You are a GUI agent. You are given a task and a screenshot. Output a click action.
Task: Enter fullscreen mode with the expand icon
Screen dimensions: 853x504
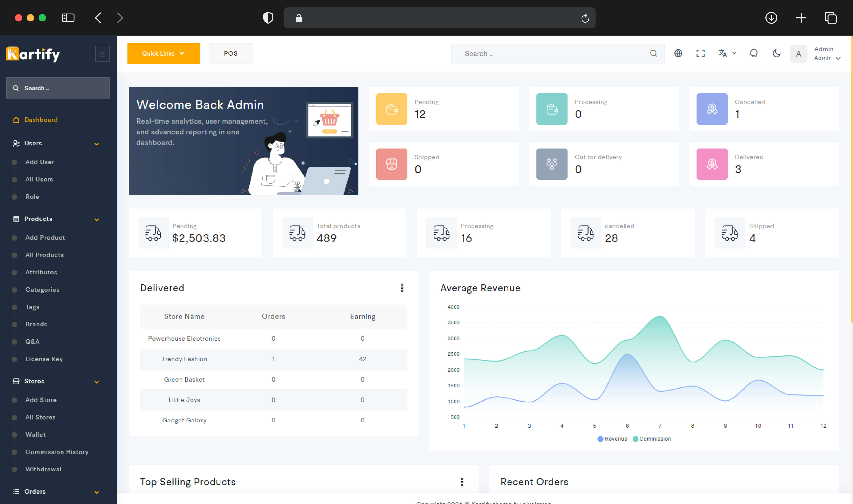click(x=700, y=53)
